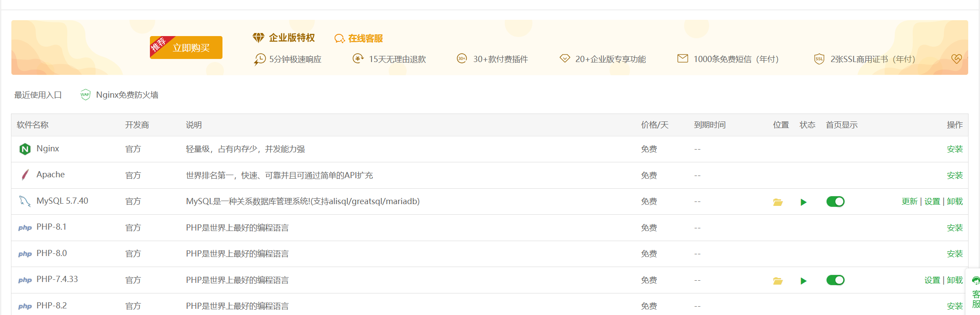Click the WAF shield icon
This screenshot has width=980, height=315.
[x=85, y=95]
